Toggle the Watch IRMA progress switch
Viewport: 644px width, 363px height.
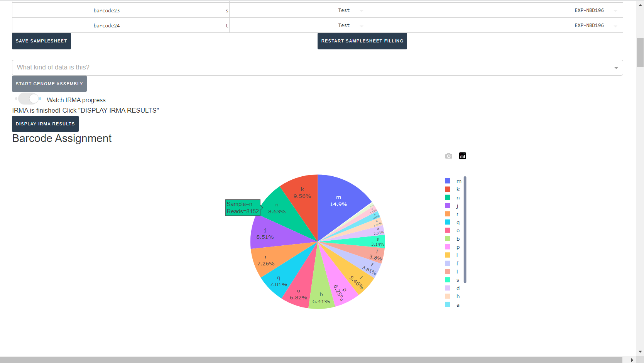pos(29,99)
